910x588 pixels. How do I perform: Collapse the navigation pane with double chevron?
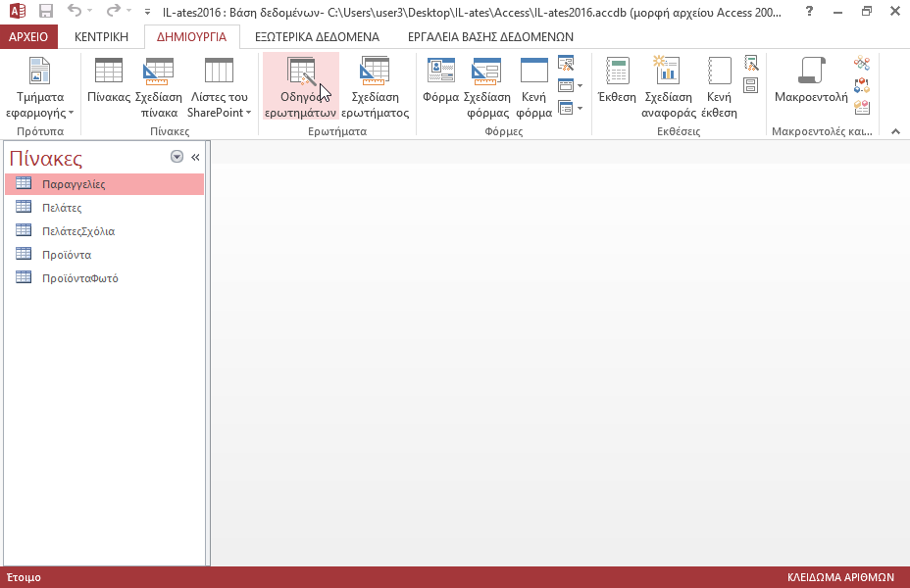[x=195, y=157]
